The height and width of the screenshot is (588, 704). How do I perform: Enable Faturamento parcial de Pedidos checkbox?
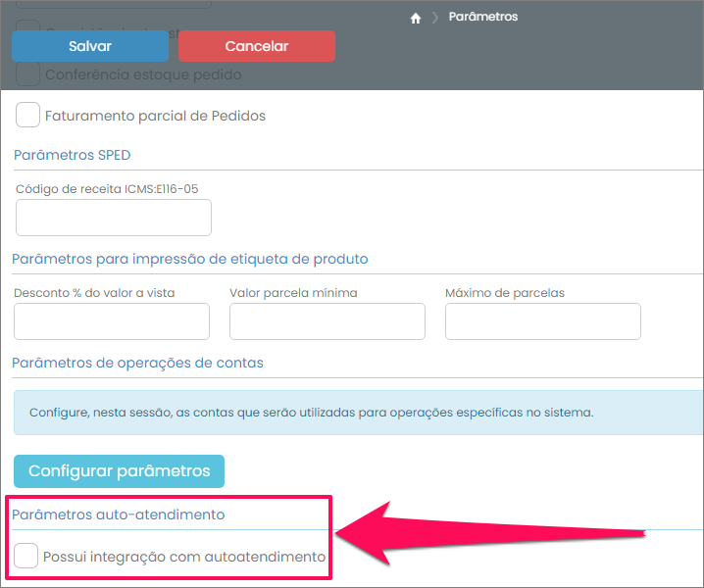tap(28, 116)
